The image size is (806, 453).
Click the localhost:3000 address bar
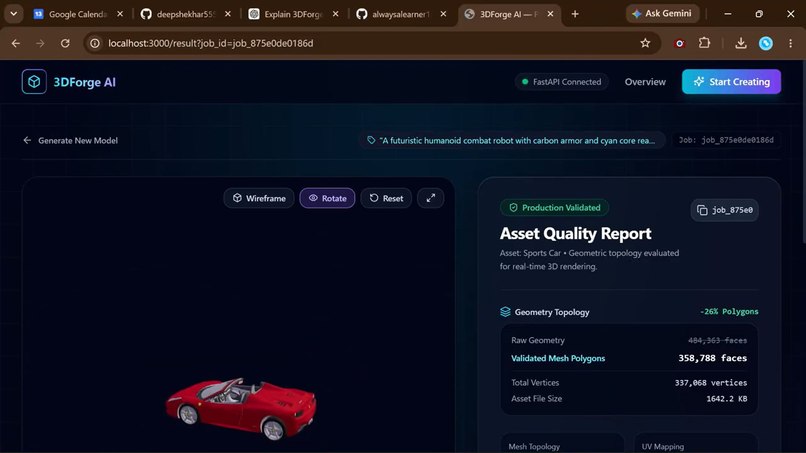pyautogui.click(x=372, y=43)
